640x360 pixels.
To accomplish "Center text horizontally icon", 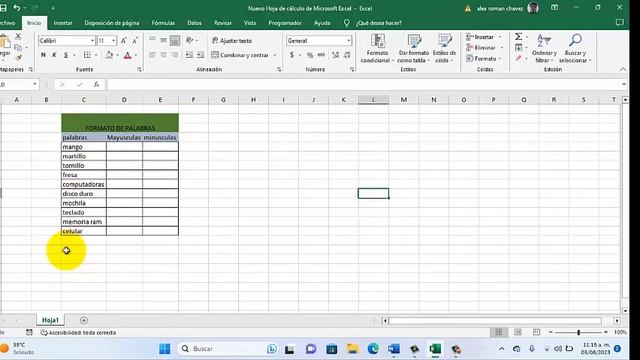I will (x=163, y=55).
